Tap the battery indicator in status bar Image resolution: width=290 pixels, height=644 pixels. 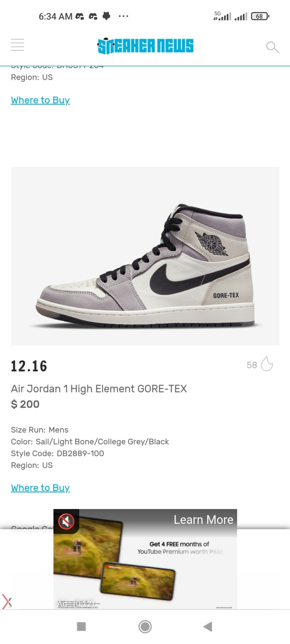click(260, 16)
